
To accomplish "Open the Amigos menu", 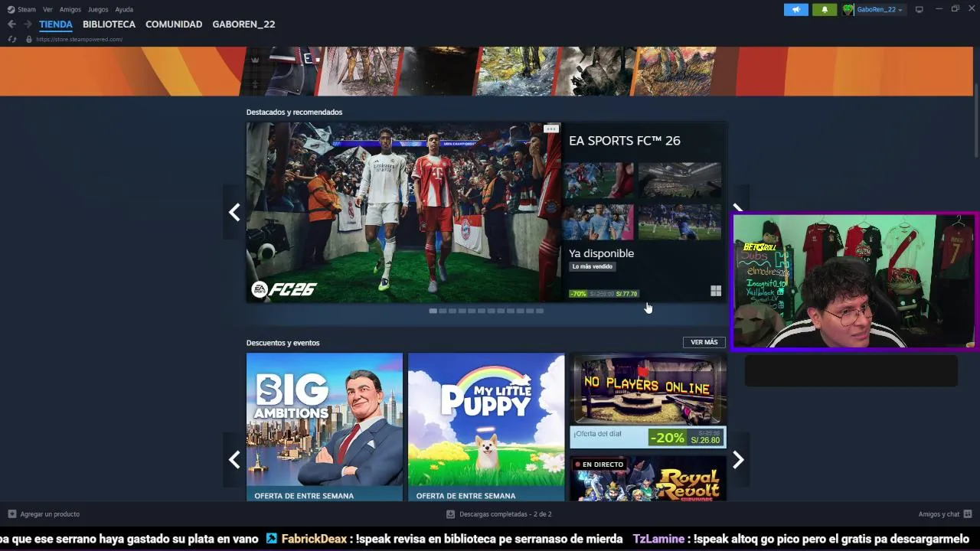I will (70, 9).
